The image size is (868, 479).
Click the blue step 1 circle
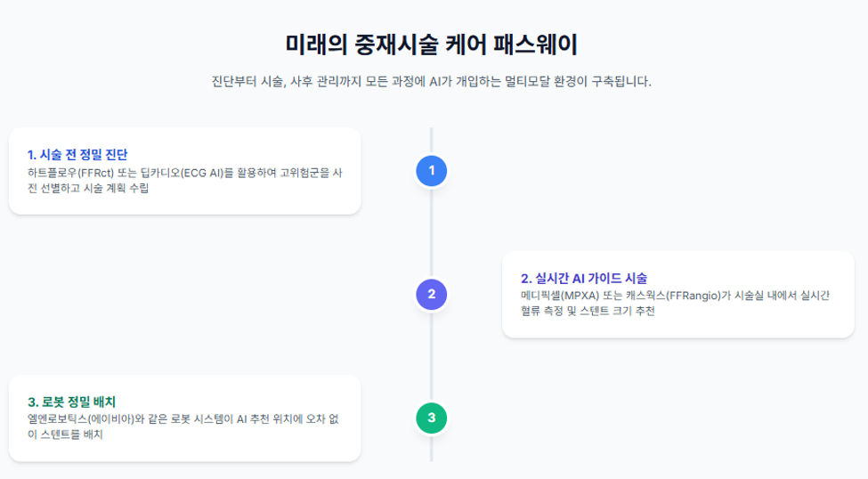pos(431,171)
